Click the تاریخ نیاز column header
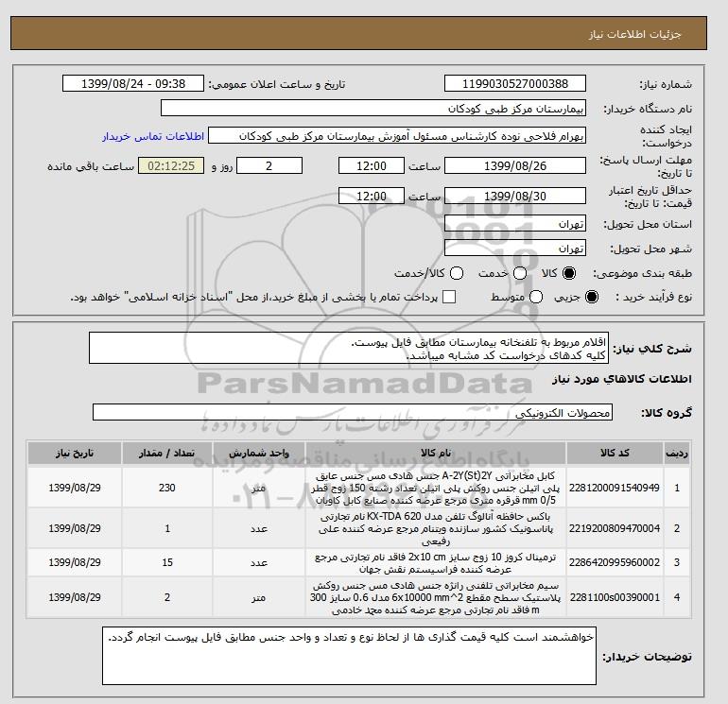 click(75, 453)
